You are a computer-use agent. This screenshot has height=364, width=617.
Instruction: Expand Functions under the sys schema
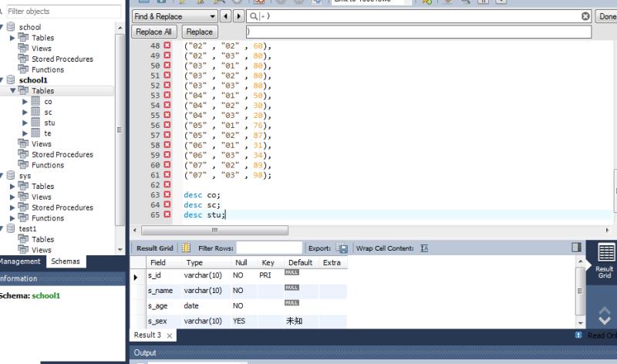12,218
